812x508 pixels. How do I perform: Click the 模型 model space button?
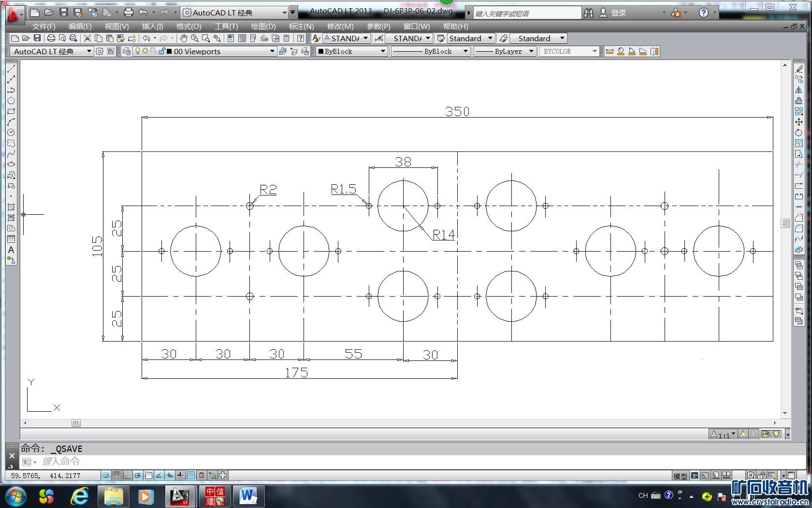(680, 476)
